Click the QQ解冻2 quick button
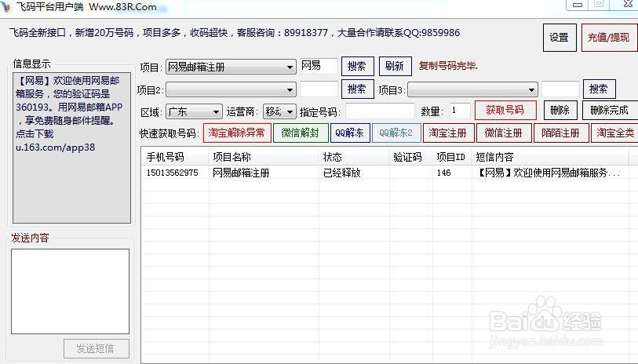 tap(396, 133)
